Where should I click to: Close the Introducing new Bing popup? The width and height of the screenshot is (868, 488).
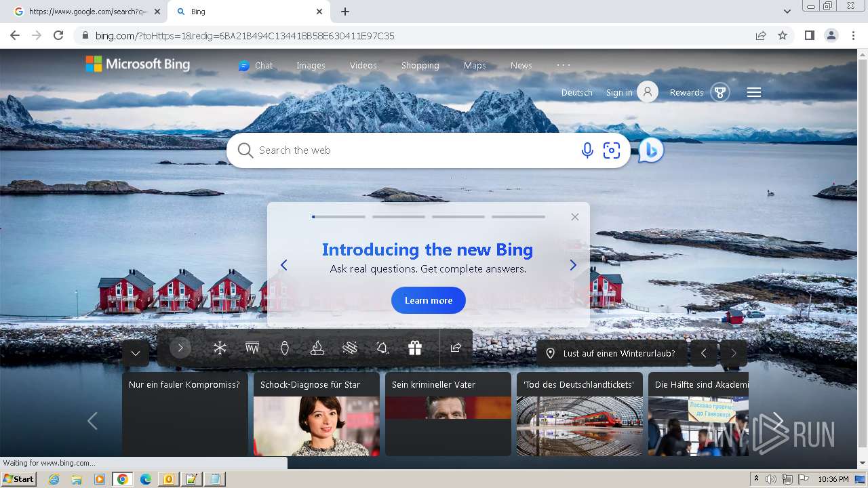(x=575, y=217)
